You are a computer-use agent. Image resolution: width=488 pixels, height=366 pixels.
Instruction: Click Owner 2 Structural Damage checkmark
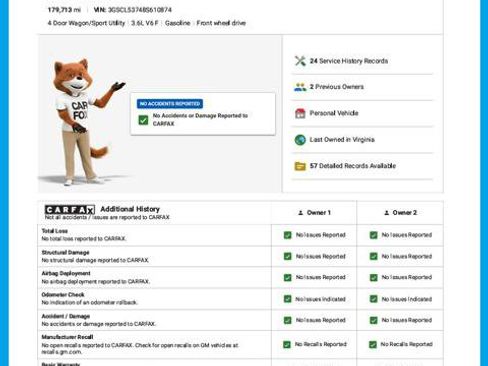[373, 256]
